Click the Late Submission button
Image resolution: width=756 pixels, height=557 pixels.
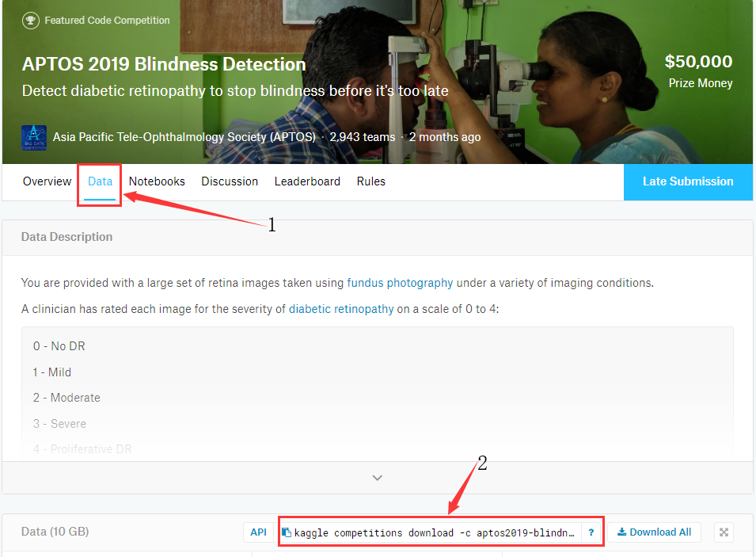pos(688,182)
